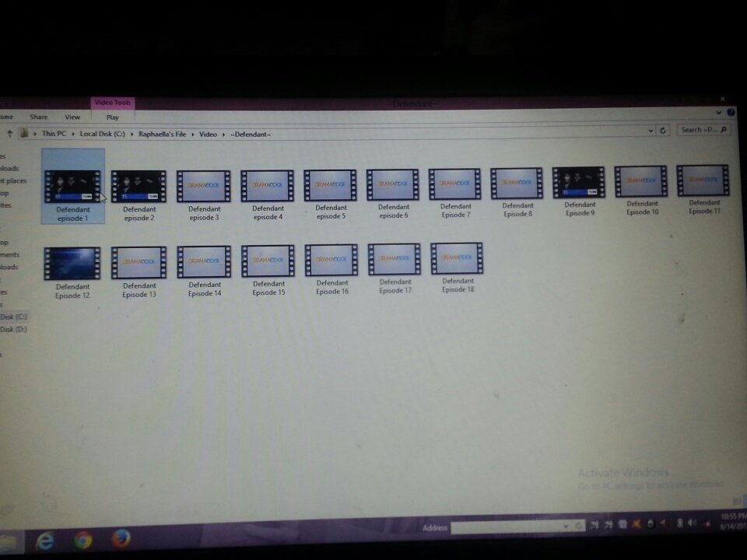747x560 pixels.
Task: Go up one folder level arrow
Action: coord(9,134)
